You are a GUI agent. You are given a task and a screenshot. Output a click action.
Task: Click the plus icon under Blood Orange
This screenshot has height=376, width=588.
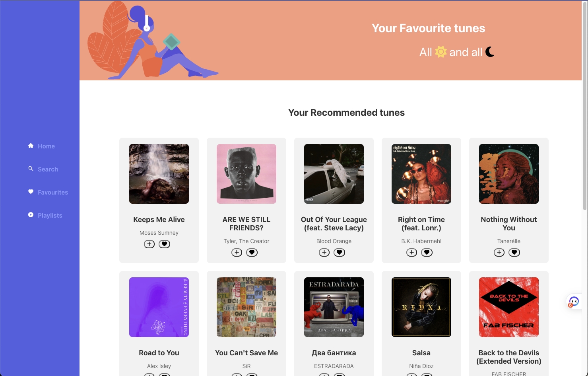(324, 252)
